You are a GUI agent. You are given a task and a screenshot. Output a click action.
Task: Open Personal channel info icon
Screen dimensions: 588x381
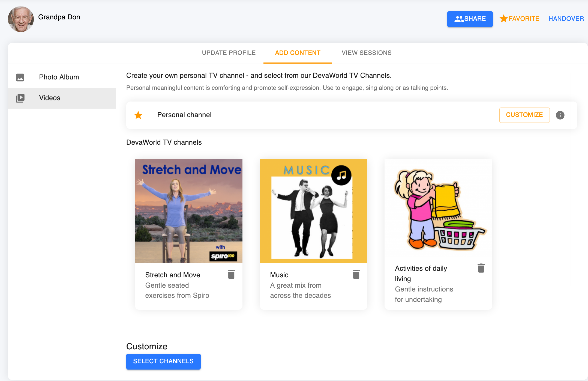pos(560,115)
